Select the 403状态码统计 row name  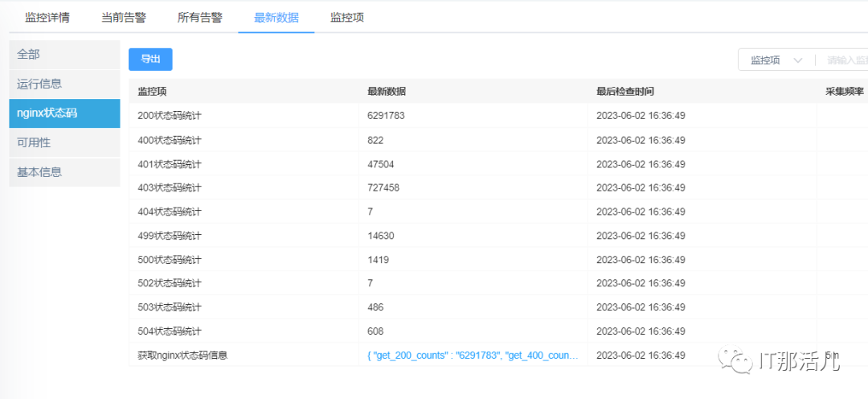(170, 188)
